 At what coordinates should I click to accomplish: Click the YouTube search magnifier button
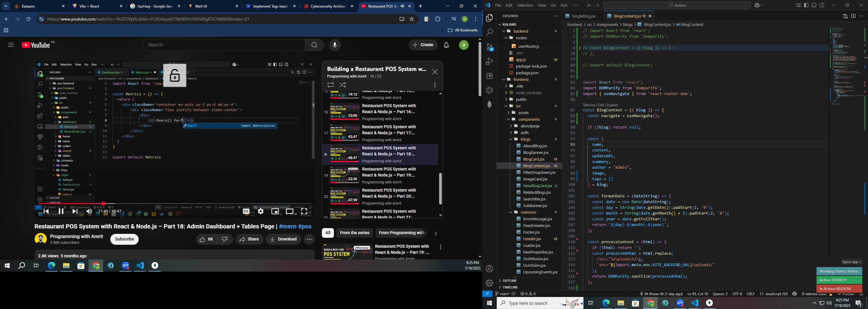(314, 45)
